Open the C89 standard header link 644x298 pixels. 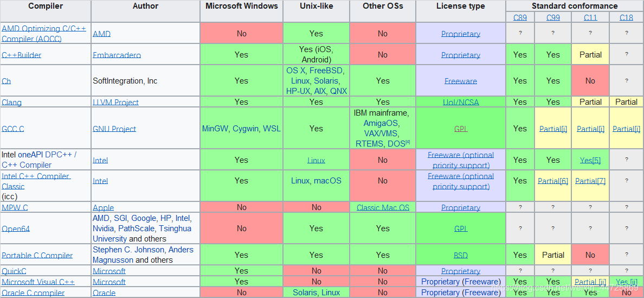[520, 17]
